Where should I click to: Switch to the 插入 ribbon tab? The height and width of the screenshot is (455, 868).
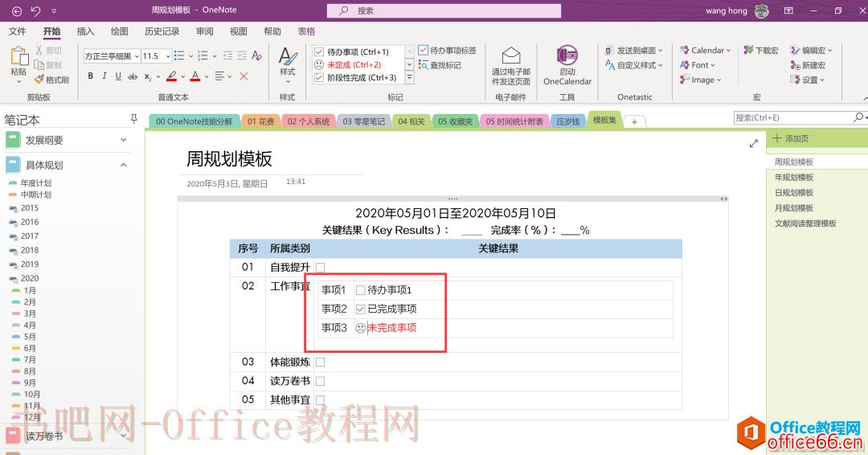(85, 31)
